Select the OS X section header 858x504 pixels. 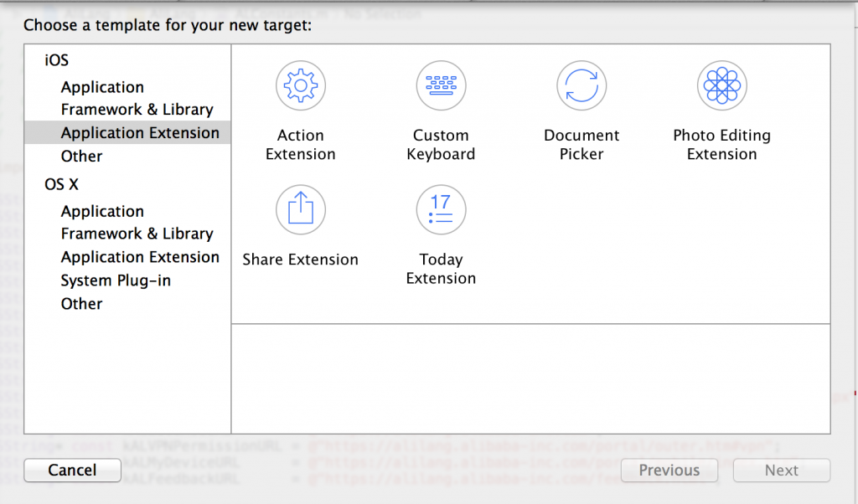(x=61, y=184)
